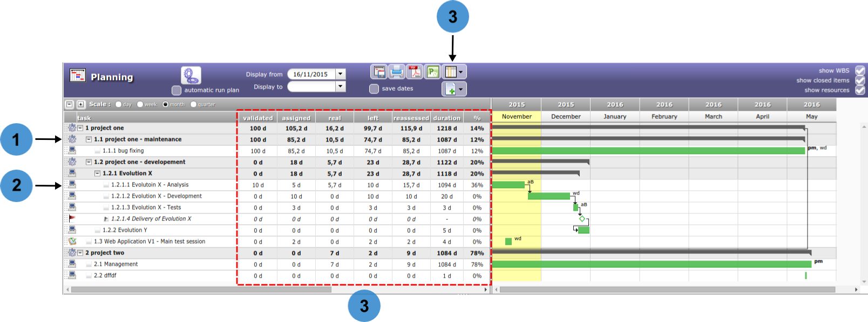The height and width of the screenshot is (322, 868).
Task: Click the computer icon of 1.2.1 Evolution X
Action: point(72,173)
